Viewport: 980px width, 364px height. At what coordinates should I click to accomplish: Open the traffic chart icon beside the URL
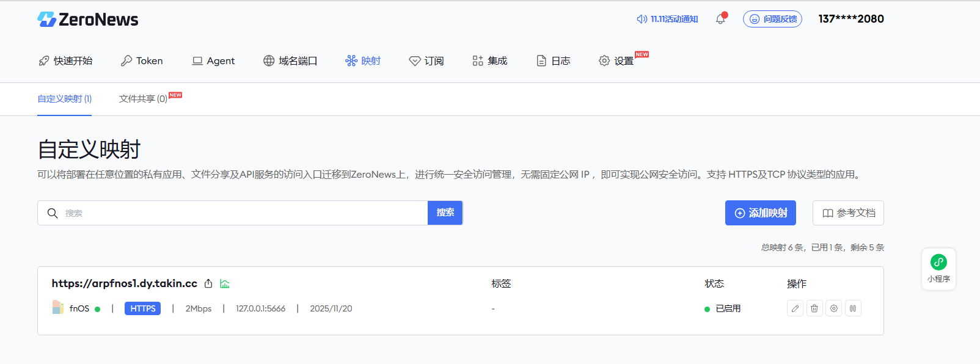pos(225,283)
